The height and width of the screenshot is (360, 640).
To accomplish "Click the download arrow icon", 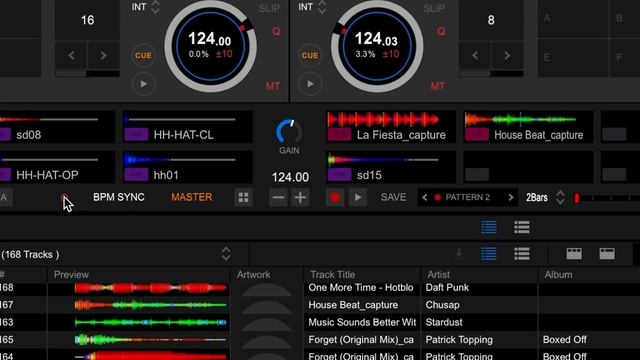I will tap(459, 254).
